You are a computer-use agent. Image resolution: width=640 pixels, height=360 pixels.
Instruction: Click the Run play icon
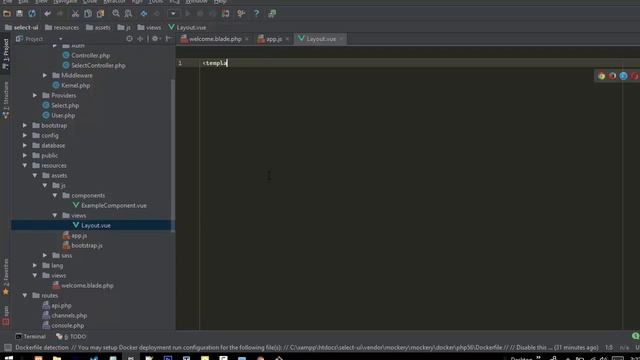[188, 13]
